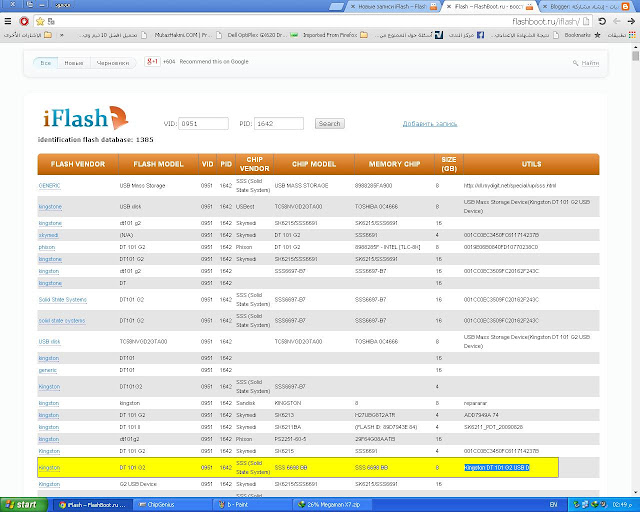Click the Sandisk chip vendor cell
640x512 pixels.
coord(245,403)
